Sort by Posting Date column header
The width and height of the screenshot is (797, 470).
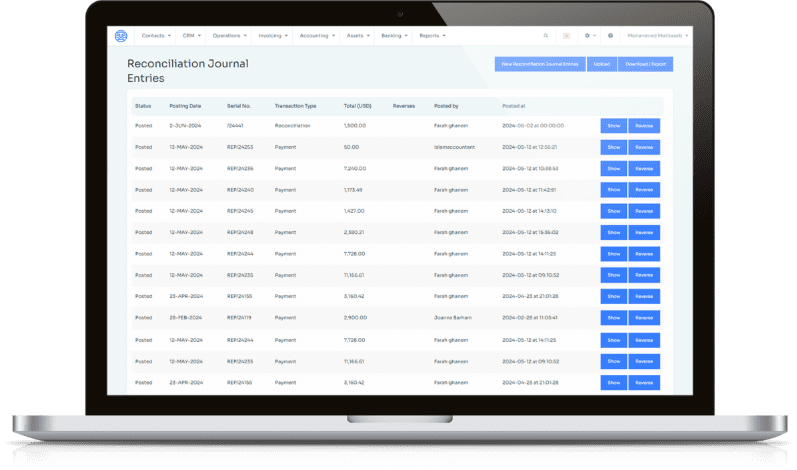click(185, 106)
